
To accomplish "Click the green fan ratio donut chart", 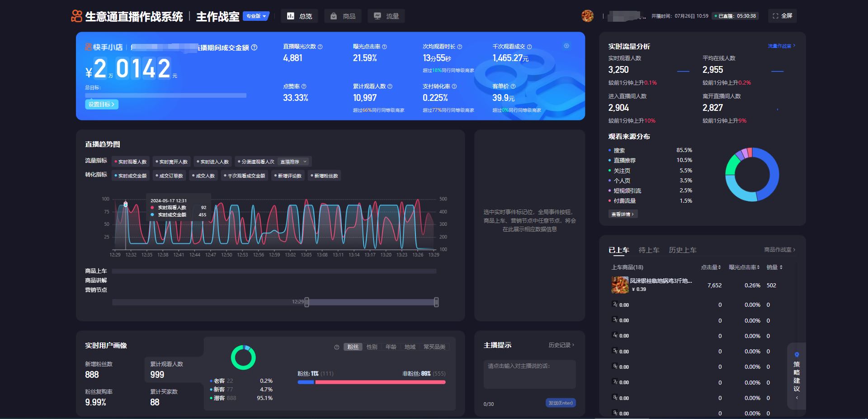I will click(x=243, y=357).
